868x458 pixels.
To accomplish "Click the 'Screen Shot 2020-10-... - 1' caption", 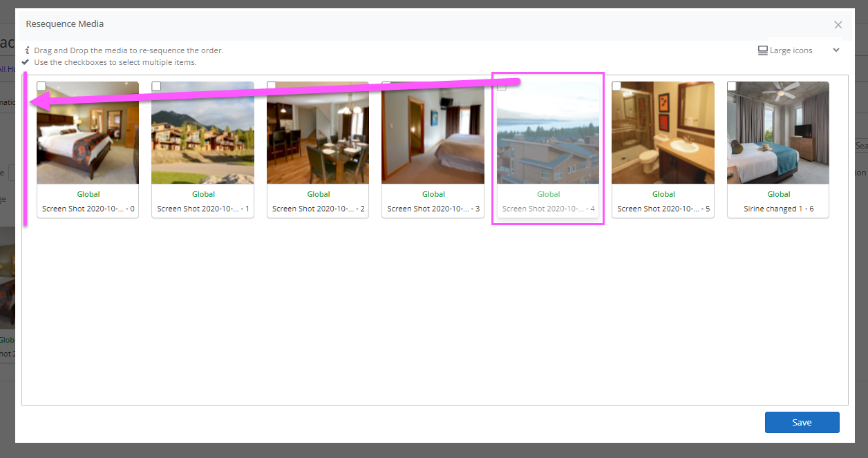I will pyautogui.click(x=203, y=209).
